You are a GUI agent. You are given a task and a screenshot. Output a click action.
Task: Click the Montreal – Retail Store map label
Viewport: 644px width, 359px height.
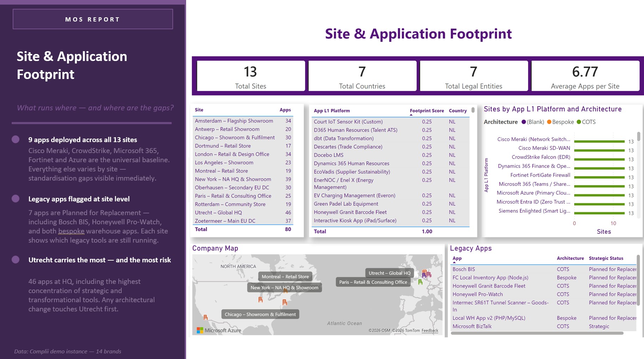tap(285, 277)
